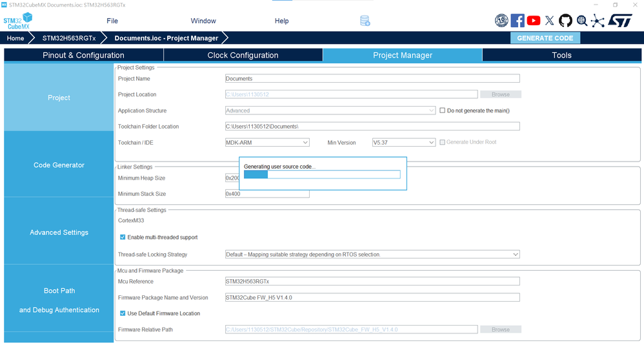The image size is (644, 345).
Task: Switch to the Tools tab
Action: 561,55
